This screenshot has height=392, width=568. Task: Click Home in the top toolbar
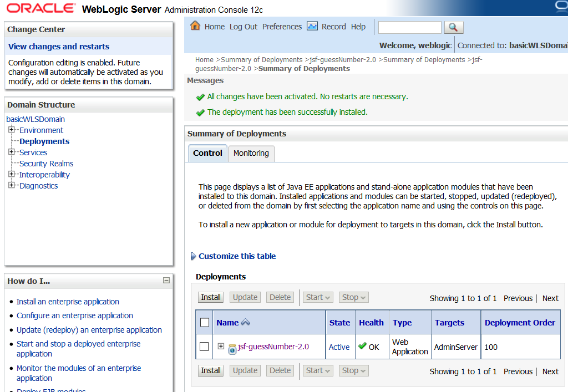point(215,27)
